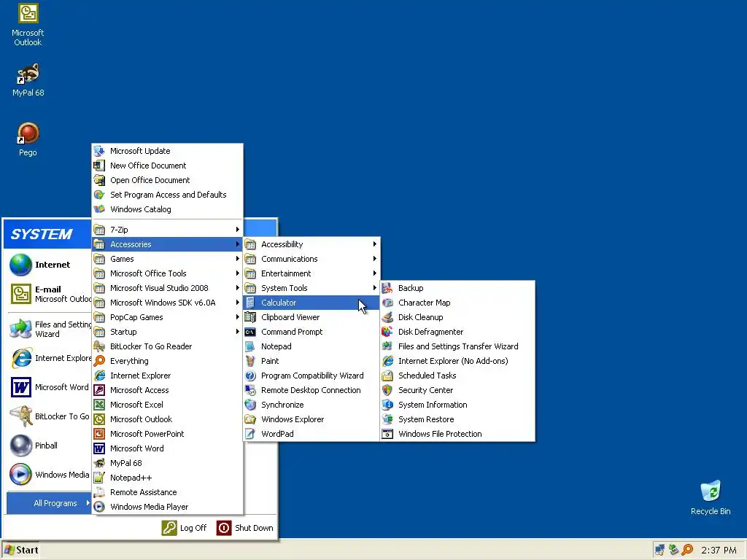Expand Microsoft Office Tools submenu arrow
Viewport: 747px width, 560px height.
(x=237, y=273)
